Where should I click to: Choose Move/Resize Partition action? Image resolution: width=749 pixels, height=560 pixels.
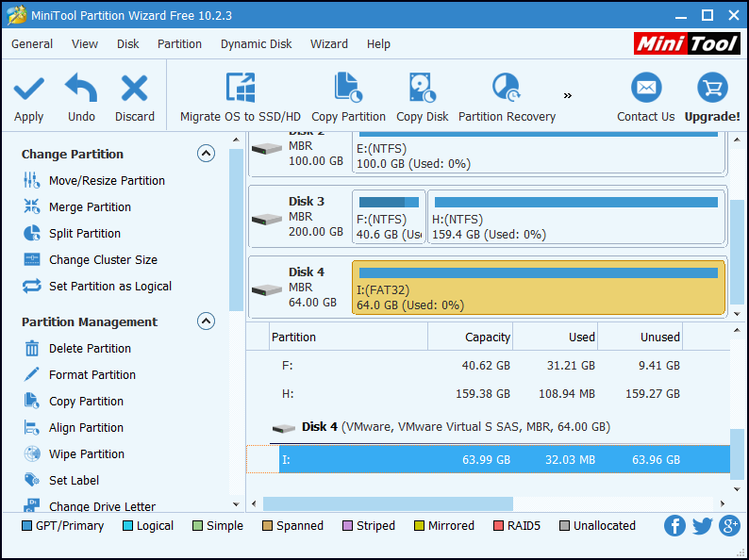click(x=94, y=180)
